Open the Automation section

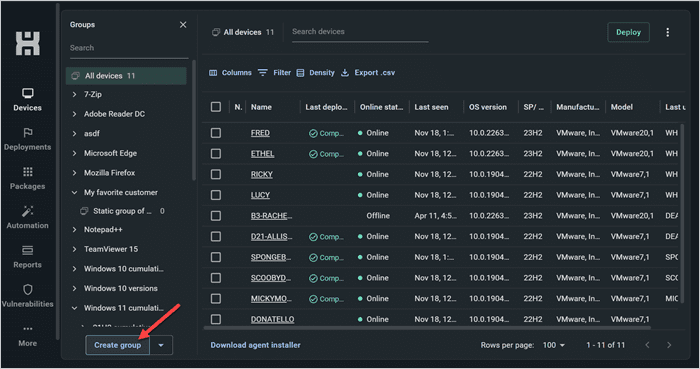[27, 217]
